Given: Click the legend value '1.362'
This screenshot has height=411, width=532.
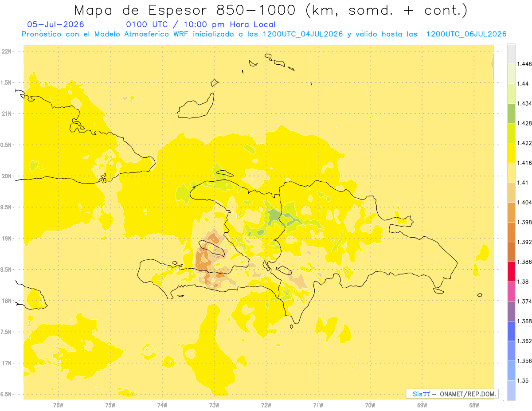Looking at the screenshot, I should (524, 341).
